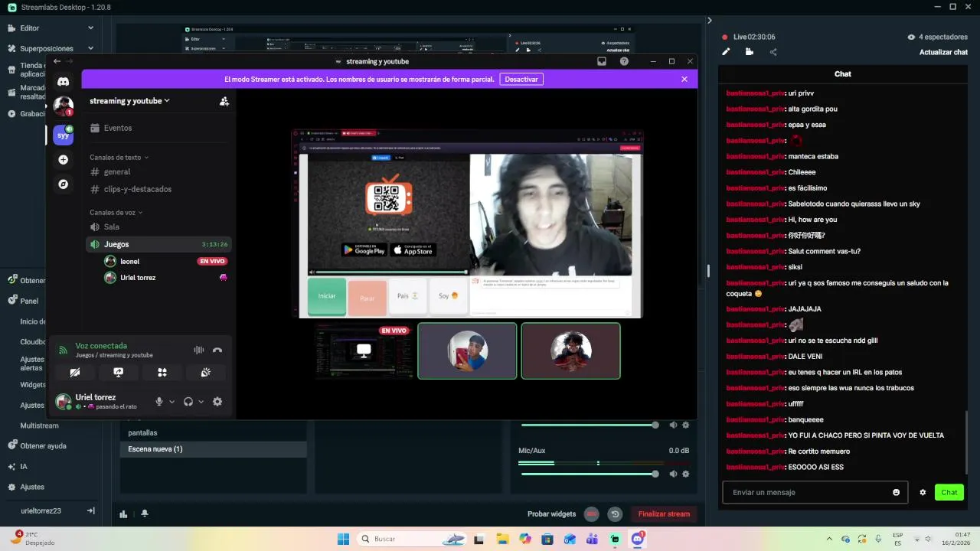Disconnect from voice with phone icon
The height and width of the screenshot is (551, 980).
click(x=217, y=350)
